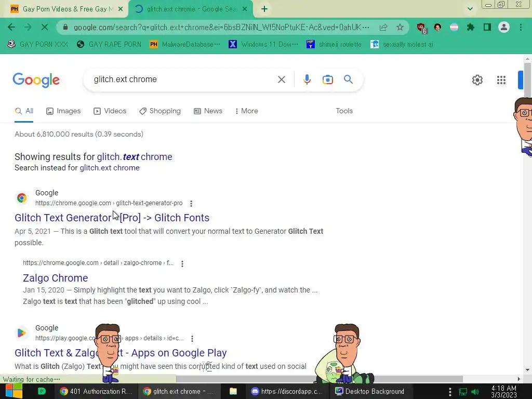Search by image with the camera icon
Viewport: 532px width, 399px height.
tap(327, 79)
